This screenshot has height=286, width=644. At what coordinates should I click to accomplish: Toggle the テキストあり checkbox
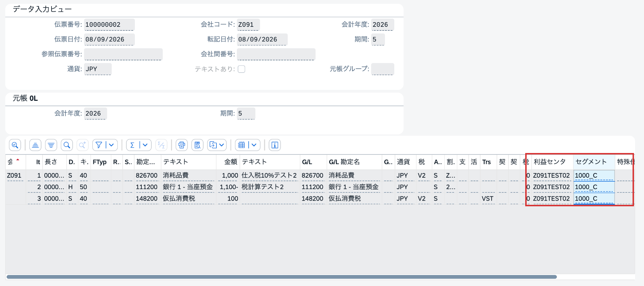[241, 69]
